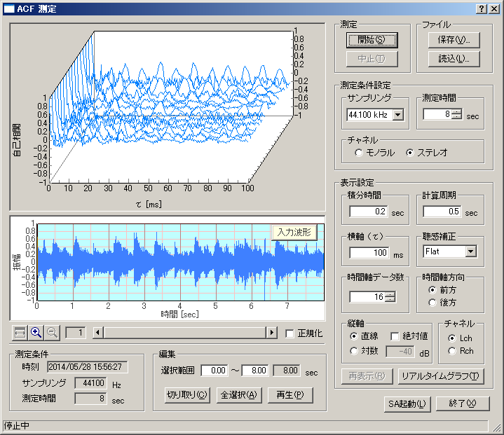Decrease 測定時間 value with the down arrow

tap(457, 116)
